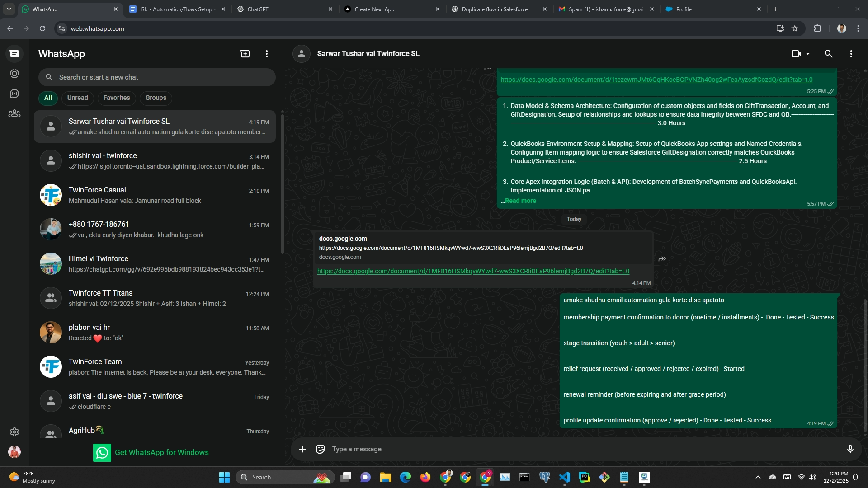Open the conversation three-dot menu
Screen dimensions: 868x488
[x=851, y=54]
